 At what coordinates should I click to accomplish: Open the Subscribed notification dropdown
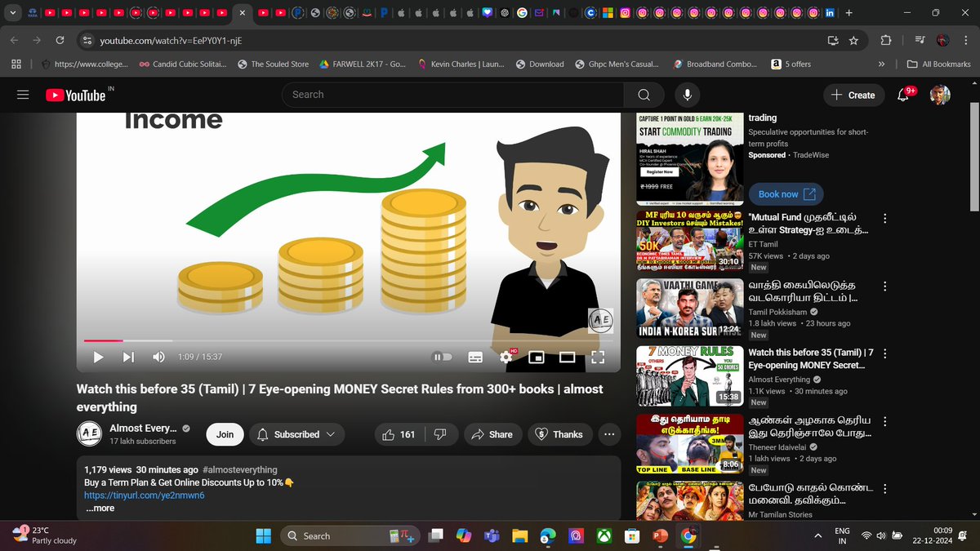click(x=296, y=434)
